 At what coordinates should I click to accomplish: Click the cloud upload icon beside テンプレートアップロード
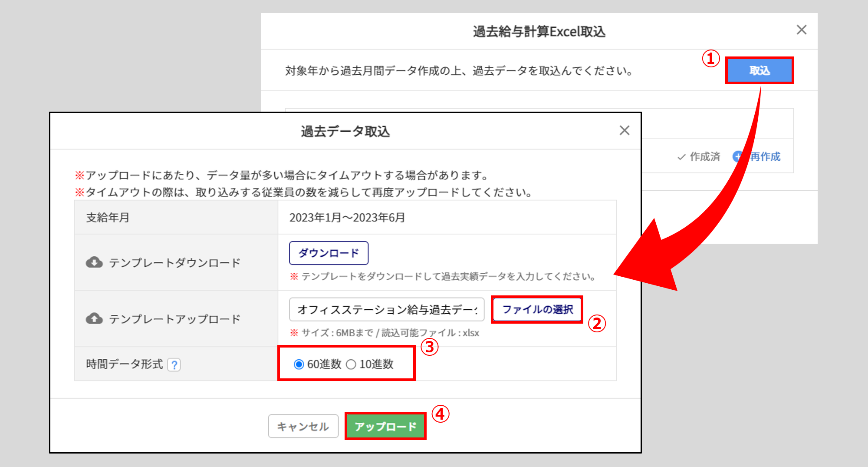94,319
